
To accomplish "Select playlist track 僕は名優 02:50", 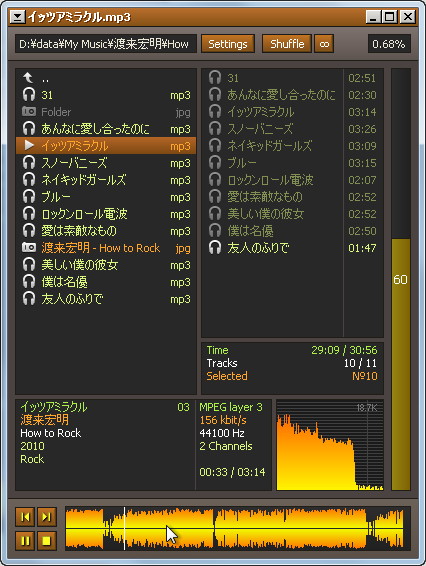I will pos(292,231).
